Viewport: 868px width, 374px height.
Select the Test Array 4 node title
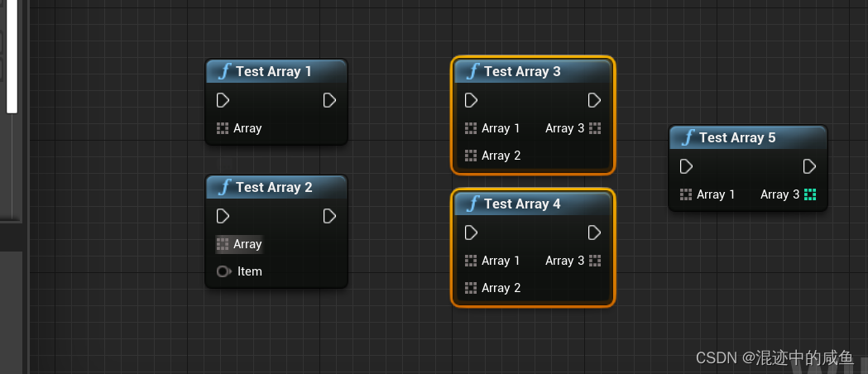pos(522,204)
